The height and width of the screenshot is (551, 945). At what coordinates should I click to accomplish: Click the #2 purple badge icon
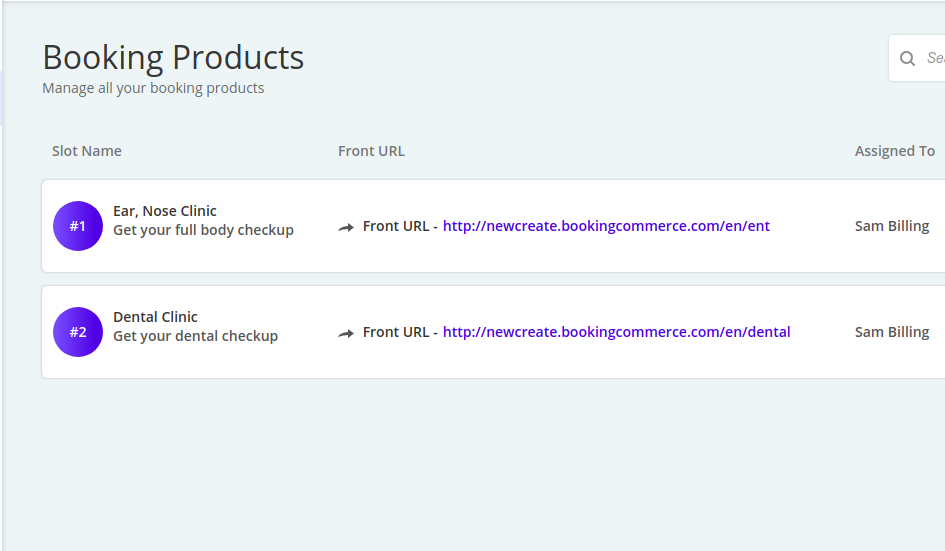pos(78,332)
